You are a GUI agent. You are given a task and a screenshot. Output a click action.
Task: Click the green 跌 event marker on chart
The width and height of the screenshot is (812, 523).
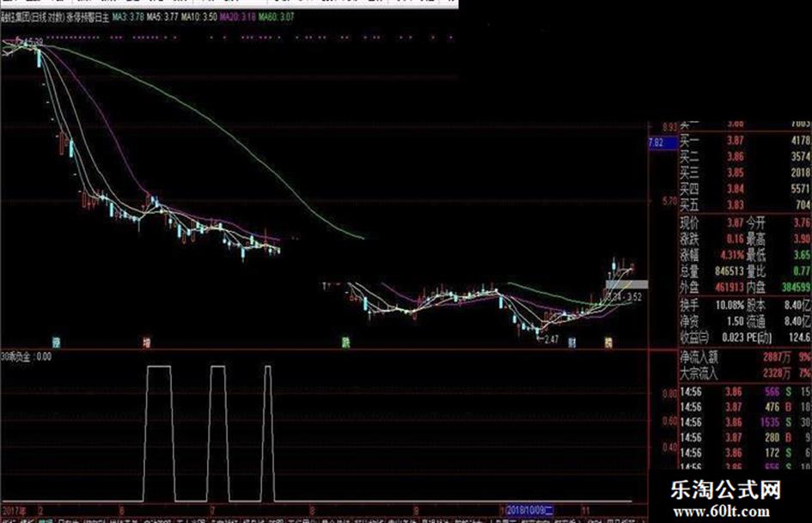(345, 343)
